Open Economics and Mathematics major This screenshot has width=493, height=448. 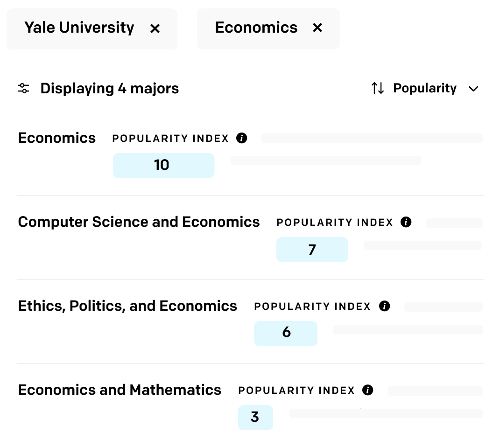tap(120, 390)
